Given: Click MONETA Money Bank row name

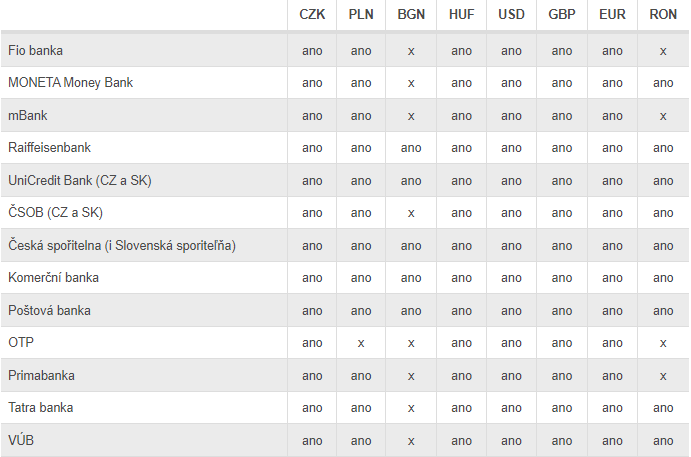Looking at the screenshot, I should coord(71,82).
